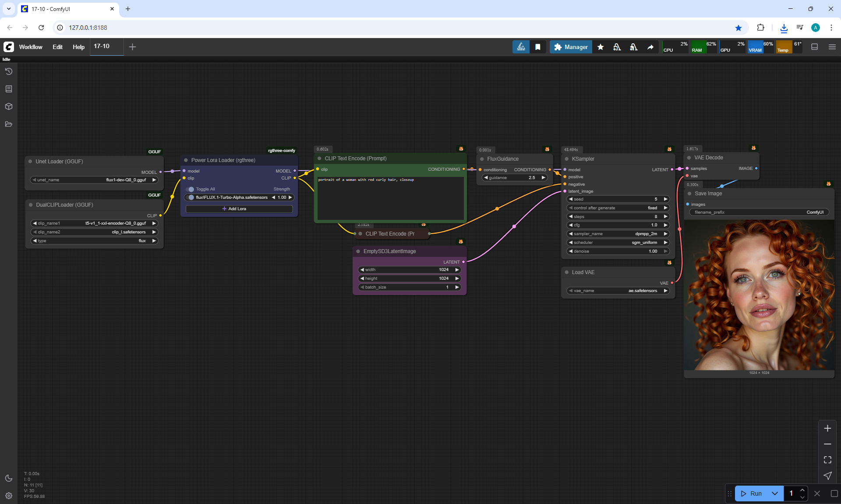Image resolution: width=841 pixels, height=504 pixels.
Task: Click the bookmark icon in top toolbar
Action: (x=538, y=47)
